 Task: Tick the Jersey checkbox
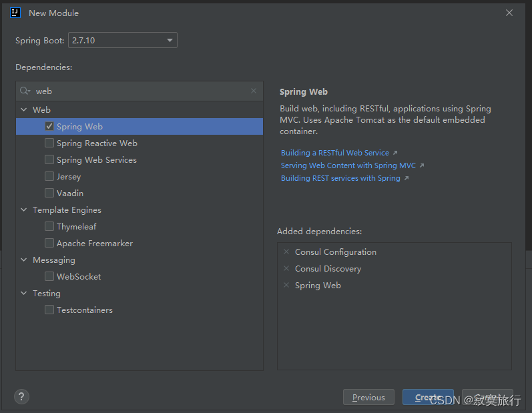point(49,176)
